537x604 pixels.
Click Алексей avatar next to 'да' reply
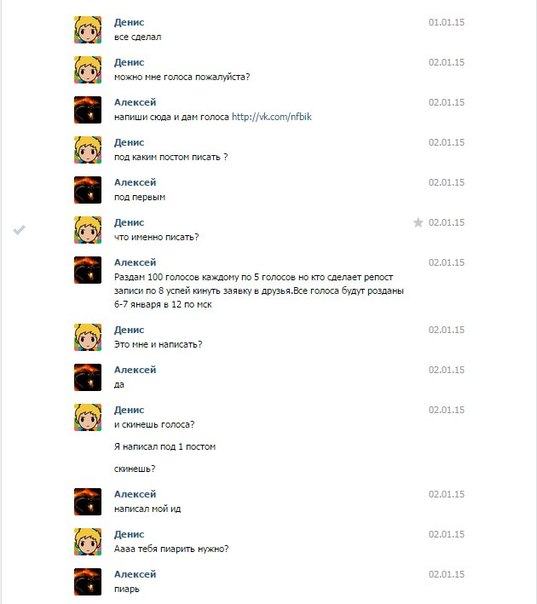coord(88,378)
